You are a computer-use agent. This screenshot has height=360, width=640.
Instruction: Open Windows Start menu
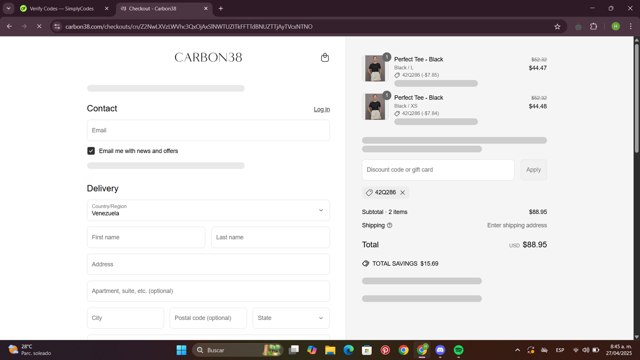pos(181,350)
